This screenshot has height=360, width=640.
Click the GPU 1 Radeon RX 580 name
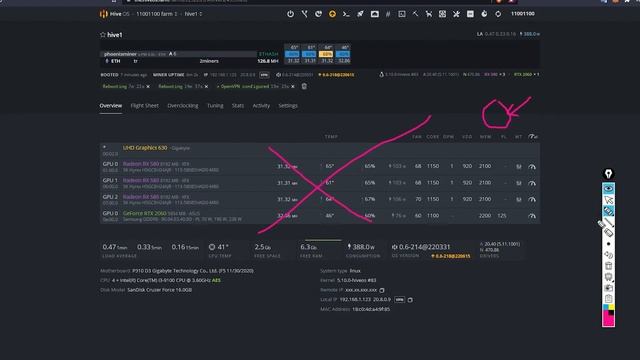[140, 180]
